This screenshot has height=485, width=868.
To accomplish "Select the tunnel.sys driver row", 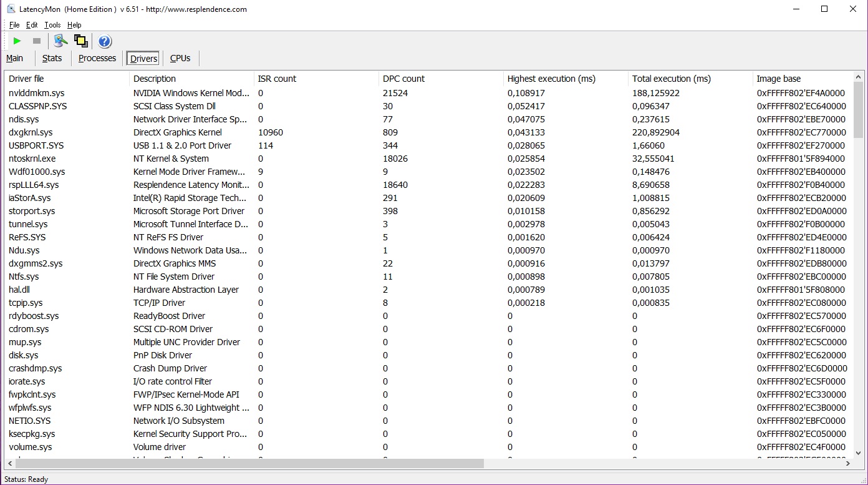I will click(429, 224).
